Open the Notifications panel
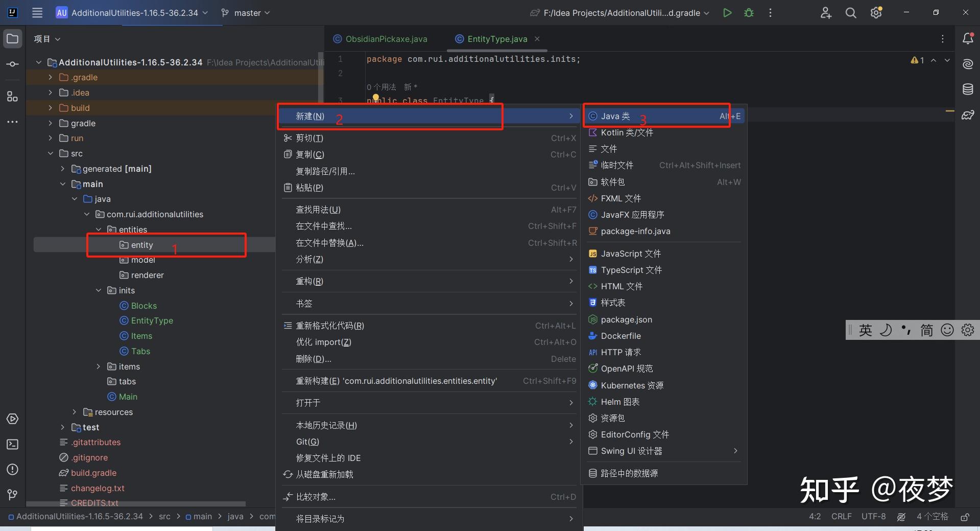The height and width of the screenshot is (531, 980). (x=967, y=38)
